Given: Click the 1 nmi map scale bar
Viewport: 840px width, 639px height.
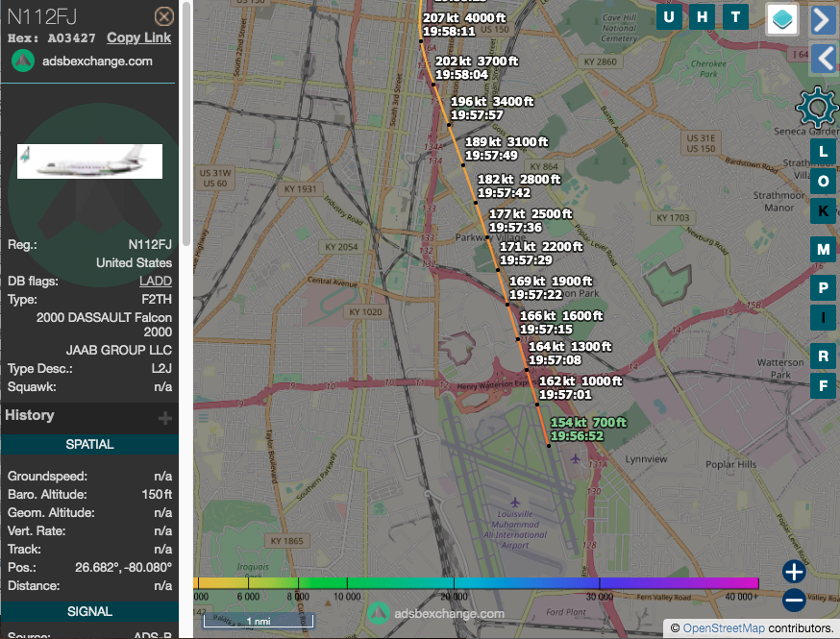Looking at the screenshot, I should (x=258, y=621).
